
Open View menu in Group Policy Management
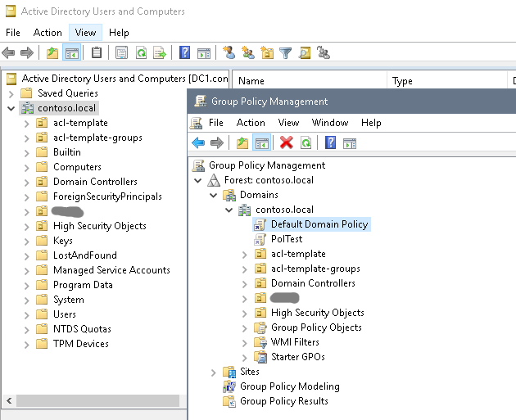[x=288, y=123]
